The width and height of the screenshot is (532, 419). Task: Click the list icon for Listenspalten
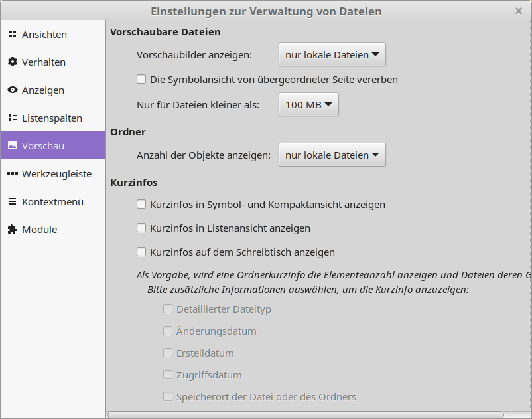click(x=12, y=118)
